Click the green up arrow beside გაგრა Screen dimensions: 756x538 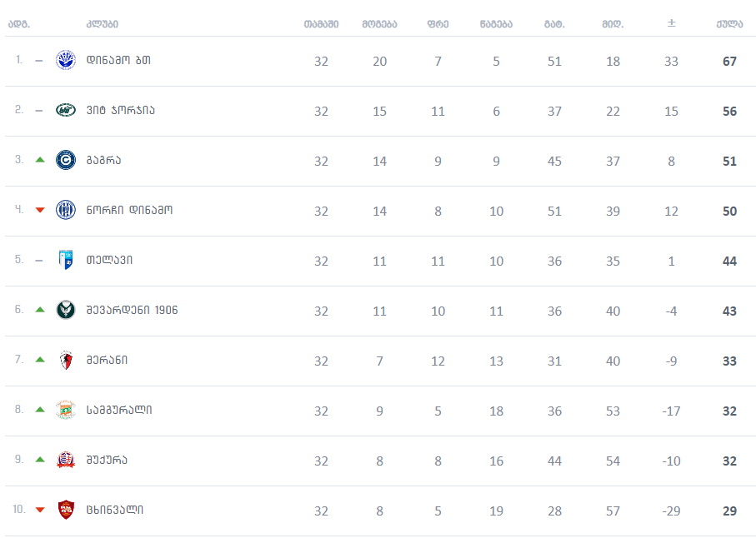tap(39, 160)
